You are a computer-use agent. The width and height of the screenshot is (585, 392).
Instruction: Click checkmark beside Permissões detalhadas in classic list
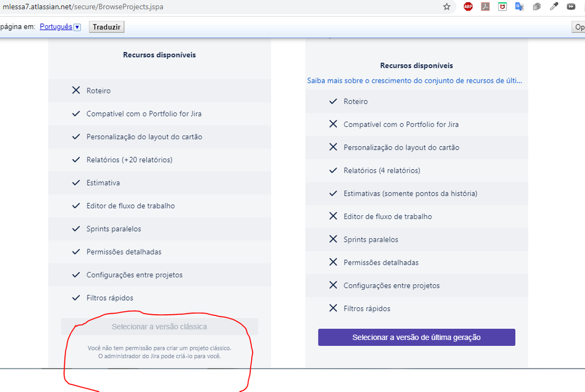(76, 252)
